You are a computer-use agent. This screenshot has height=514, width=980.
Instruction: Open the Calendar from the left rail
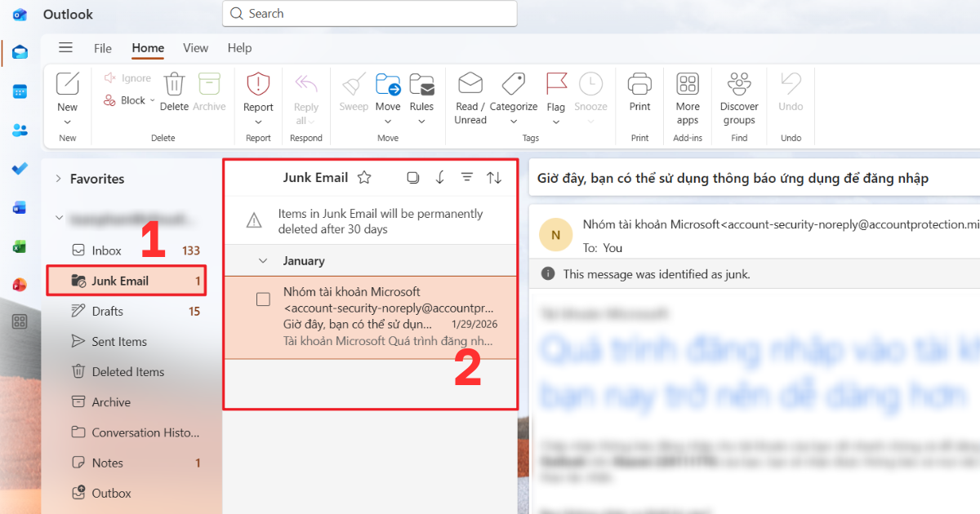coord(19,91)
